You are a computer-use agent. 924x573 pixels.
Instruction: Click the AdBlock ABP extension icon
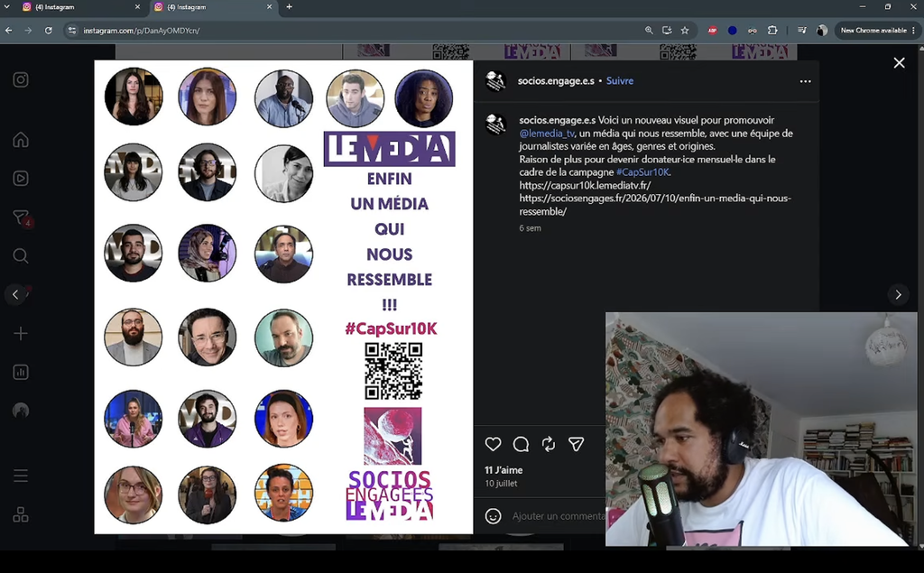(713, 30)
